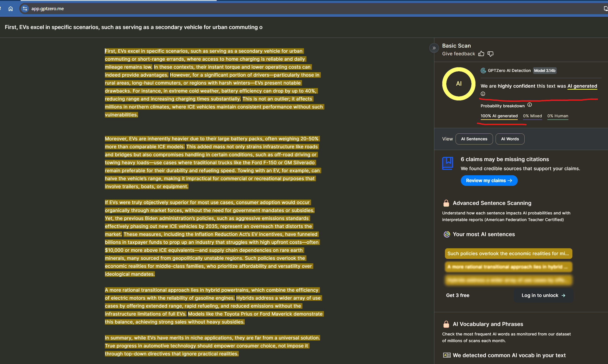Click the Advanced Sentence Scanning lock icon

pyautogui.click(x=446, y=203)
